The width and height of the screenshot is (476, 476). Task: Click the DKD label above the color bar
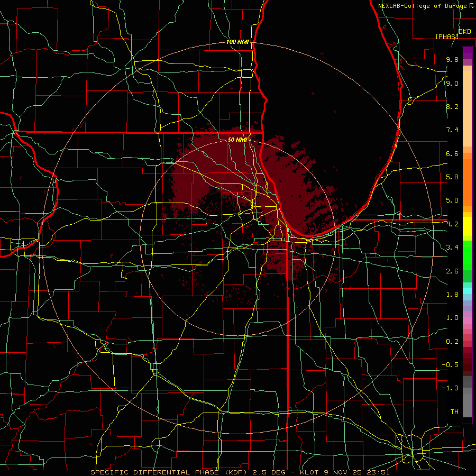point(465,32)
